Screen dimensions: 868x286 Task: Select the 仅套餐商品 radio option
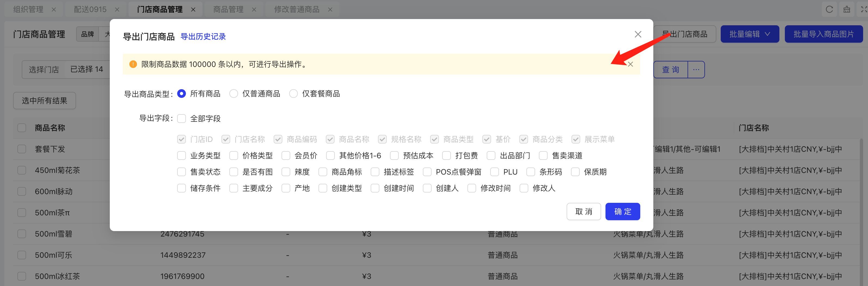(x=293, y=94)
